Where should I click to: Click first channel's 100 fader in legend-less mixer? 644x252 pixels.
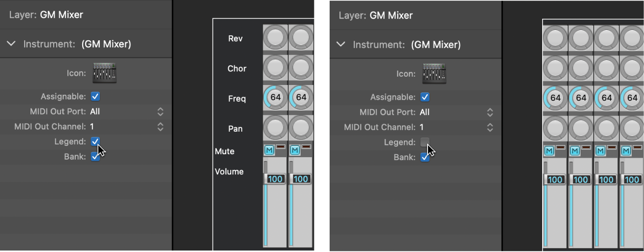[555, 179]
